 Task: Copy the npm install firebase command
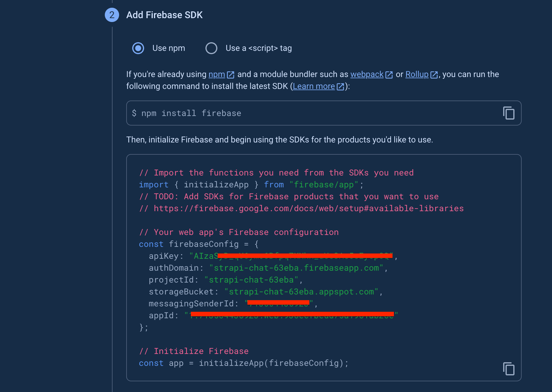pos(509,113)
